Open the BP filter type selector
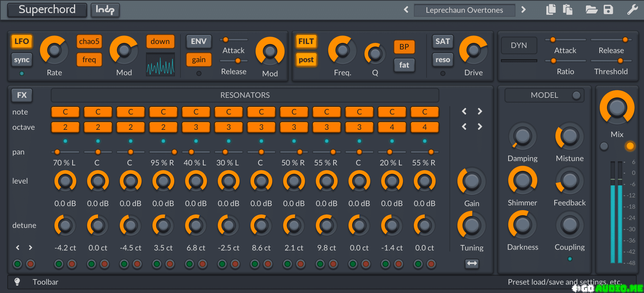This screenshot has width=644, height=293. [404, 47]
